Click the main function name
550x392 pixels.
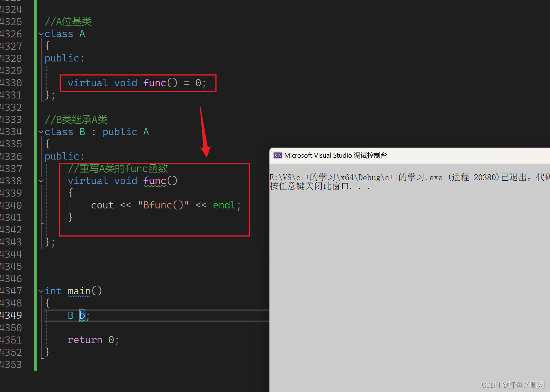[79, 291]
